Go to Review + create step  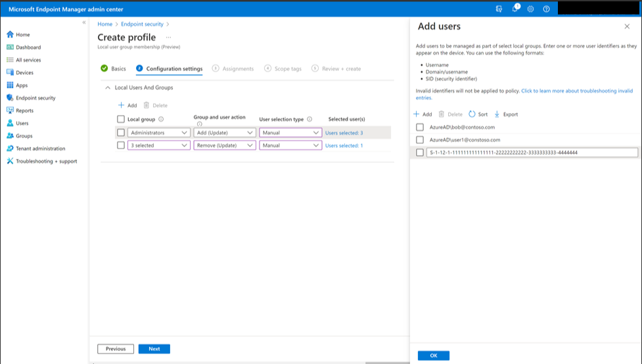(336, 68)
